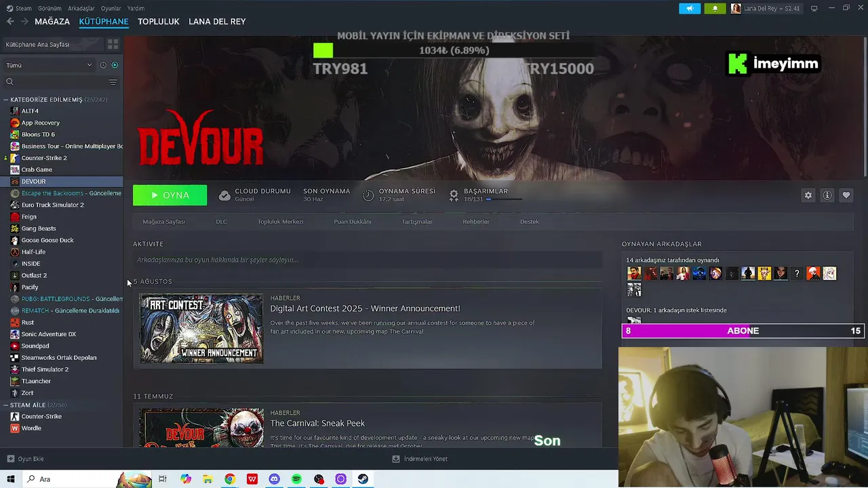Go to the Mağaza tab
The width and height of the screenshot is (868, 488).
(x=52, y=22)
